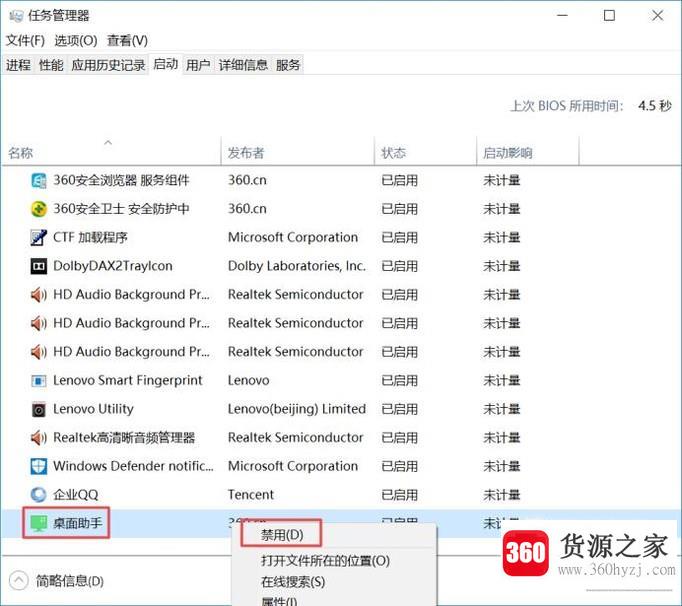This screenshot has width=682, height=606.
Task: Switch to the 服务 tab
Action: [288, 65]
